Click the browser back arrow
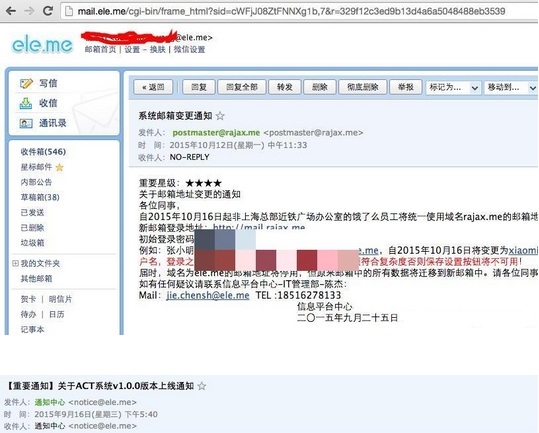This screenshot has height=433, width=539. pos(11,11)
